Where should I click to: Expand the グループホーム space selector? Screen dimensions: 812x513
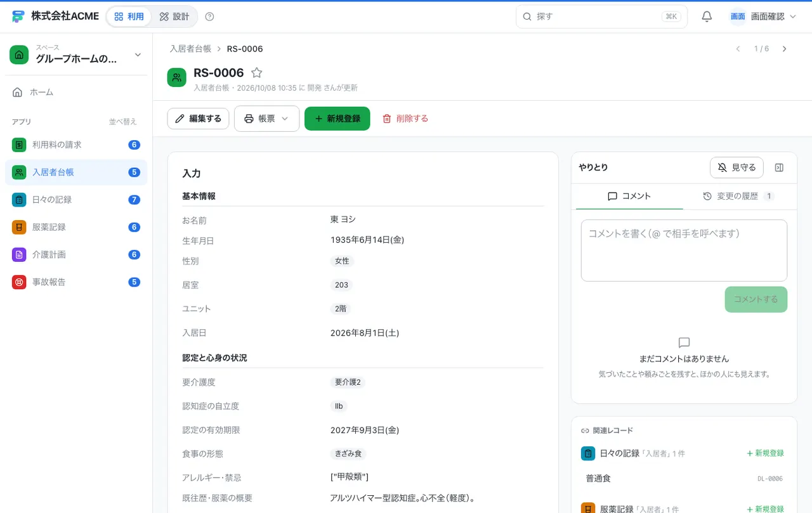tap(76, 55)
